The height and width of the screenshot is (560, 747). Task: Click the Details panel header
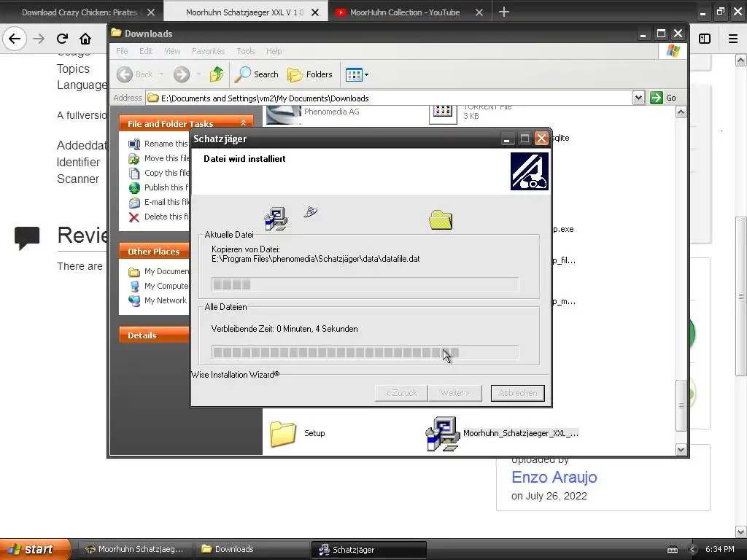[x=155, y=335]
